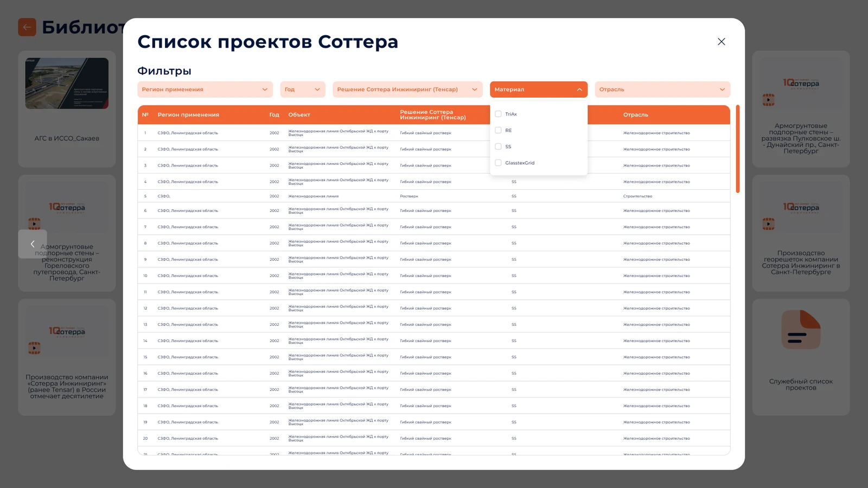Open the video icon on Производство компании card
Image resolution: width=868 pixels, height=488 pixels.
point(34,348)
